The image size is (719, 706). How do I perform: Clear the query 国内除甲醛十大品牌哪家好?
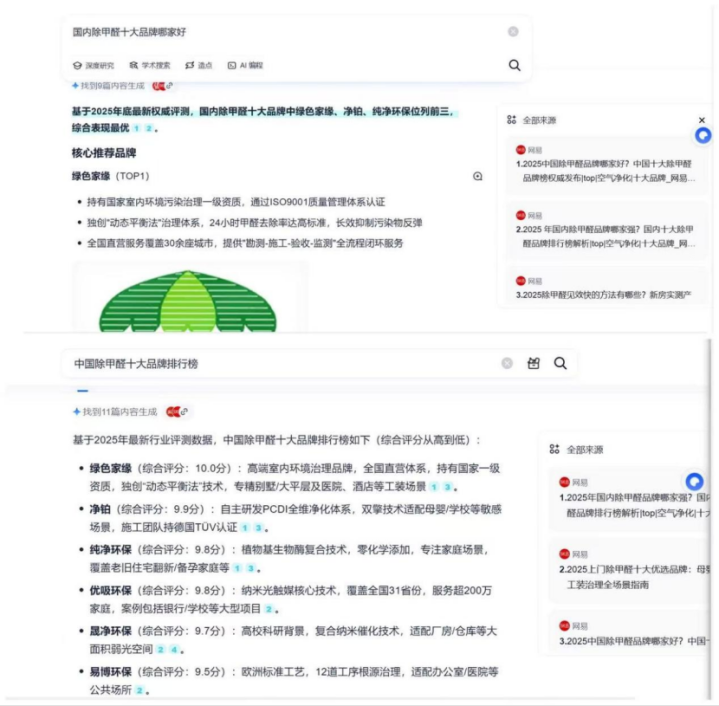click(x=513, y=32)
